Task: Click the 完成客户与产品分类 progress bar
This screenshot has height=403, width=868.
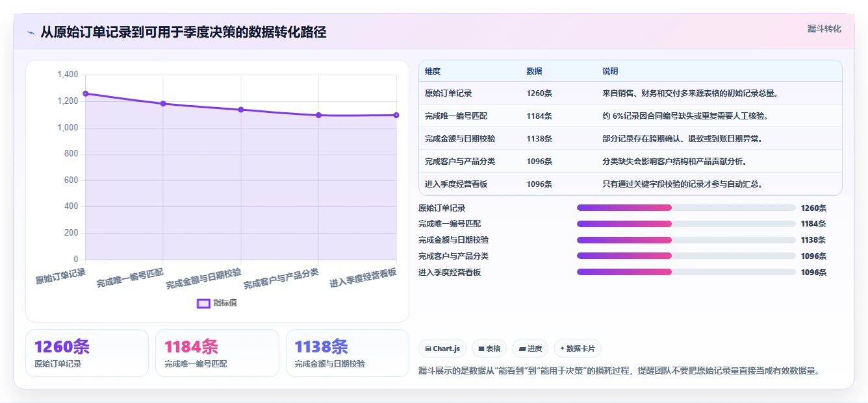Action: coord(686,256)
